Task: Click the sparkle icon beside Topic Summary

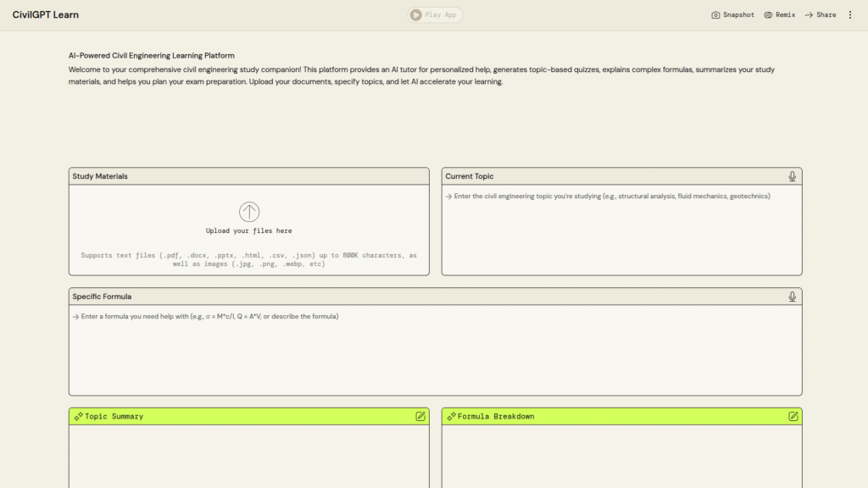Action: [x=78, y=417]
